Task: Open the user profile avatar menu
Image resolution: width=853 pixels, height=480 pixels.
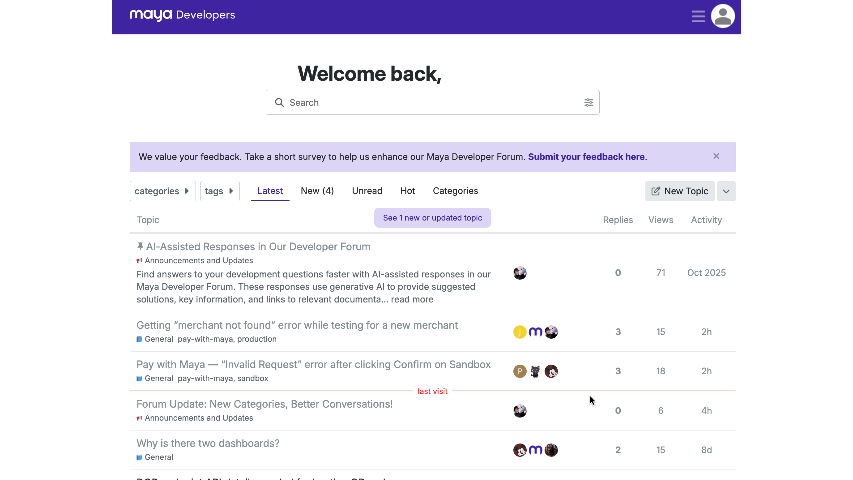Action: tap(722, 16)
